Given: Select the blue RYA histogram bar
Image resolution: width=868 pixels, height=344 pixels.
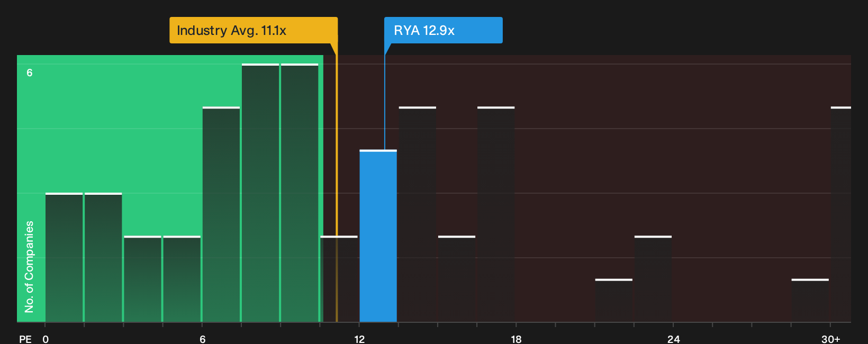Looking at the screenshot, I should pyautogui.click(x=378, y=236).
